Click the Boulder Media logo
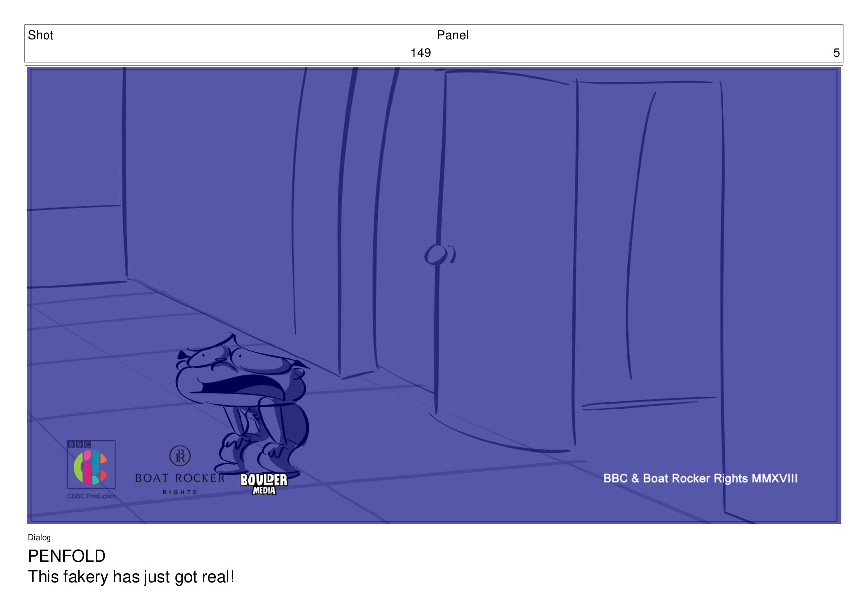Screen dimensions: 868x614 [264, 484]
